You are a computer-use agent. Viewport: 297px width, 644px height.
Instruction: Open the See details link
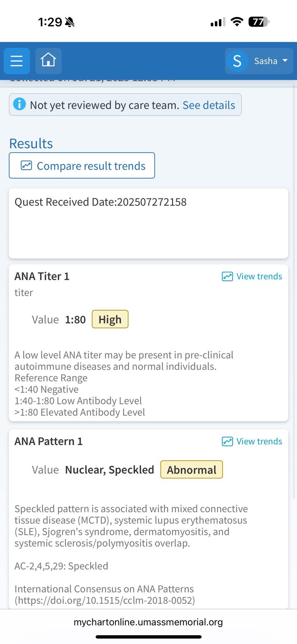click(x=208, y=105)
